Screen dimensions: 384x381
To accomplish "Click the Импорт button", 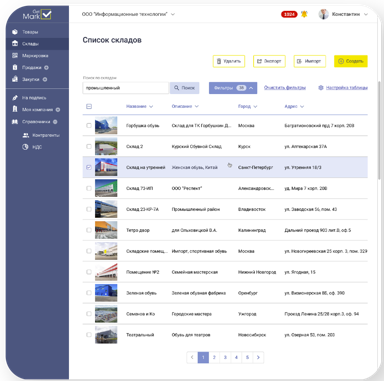I will pos(310,61).
